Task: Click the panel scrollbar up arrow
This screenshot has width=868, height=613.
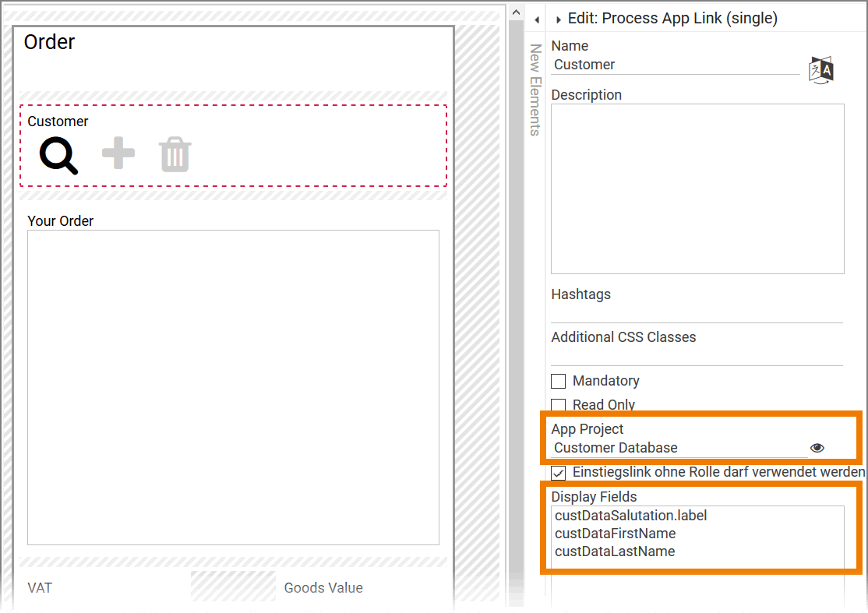Action: coord(516,12)
